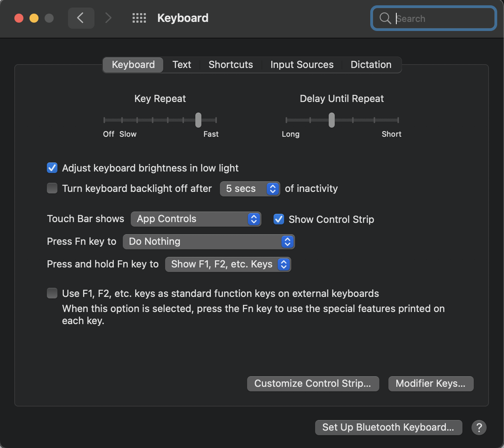This screenshot has height=448, width=504.
Task: Click the forward chevron arrow
Action: coord(108,18)
